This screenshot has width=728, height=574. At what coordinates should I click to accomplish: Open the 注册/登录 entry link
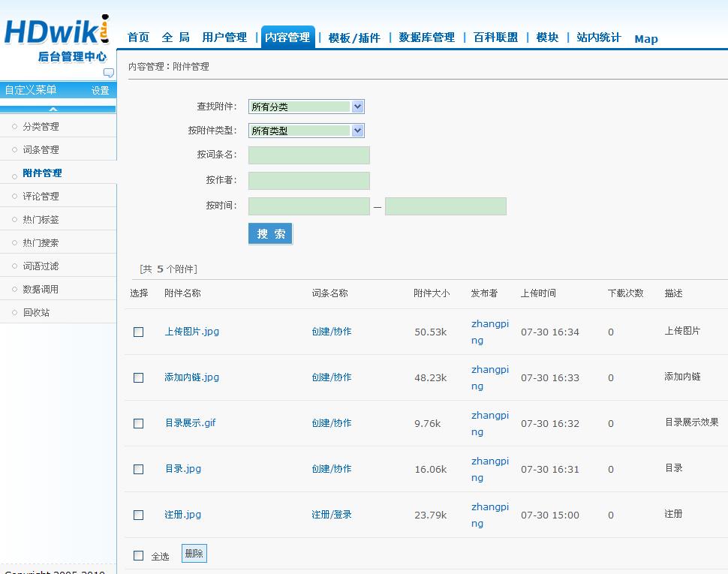pos(332,514)
